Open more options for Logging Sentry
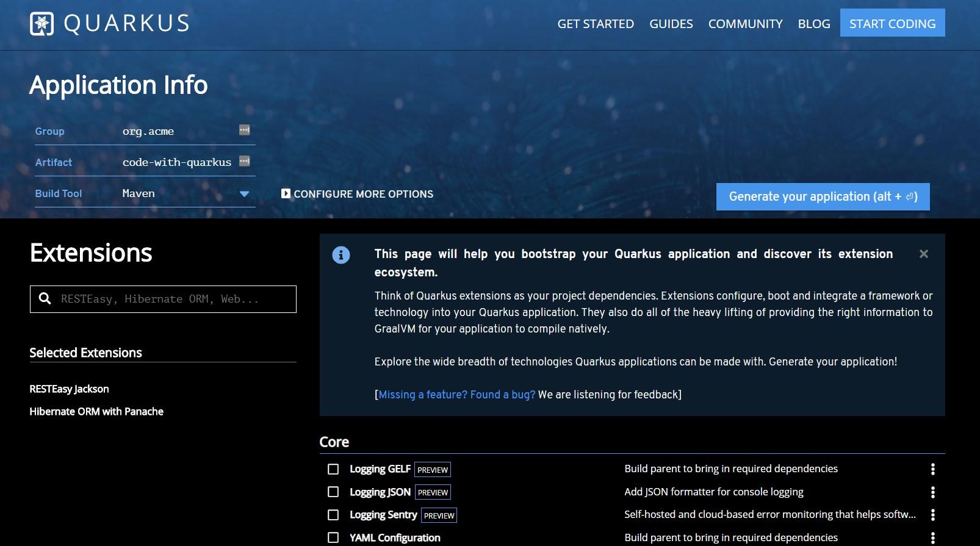980x546 pixels. [x=932, y=515]
